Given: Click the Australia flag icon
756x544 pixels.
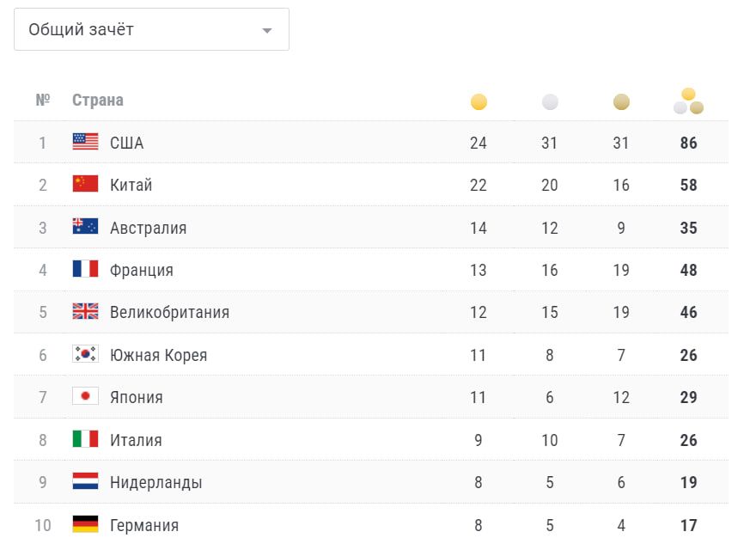Looking at the screenshot, I should 85,228.
